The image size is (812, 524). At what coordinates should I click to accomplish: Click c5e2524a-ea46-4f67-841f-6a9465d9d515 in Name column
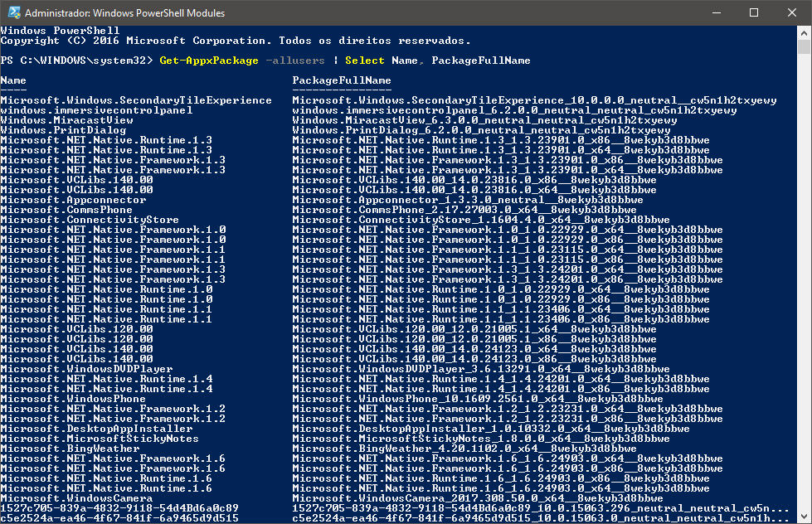(x=119, y=518)
